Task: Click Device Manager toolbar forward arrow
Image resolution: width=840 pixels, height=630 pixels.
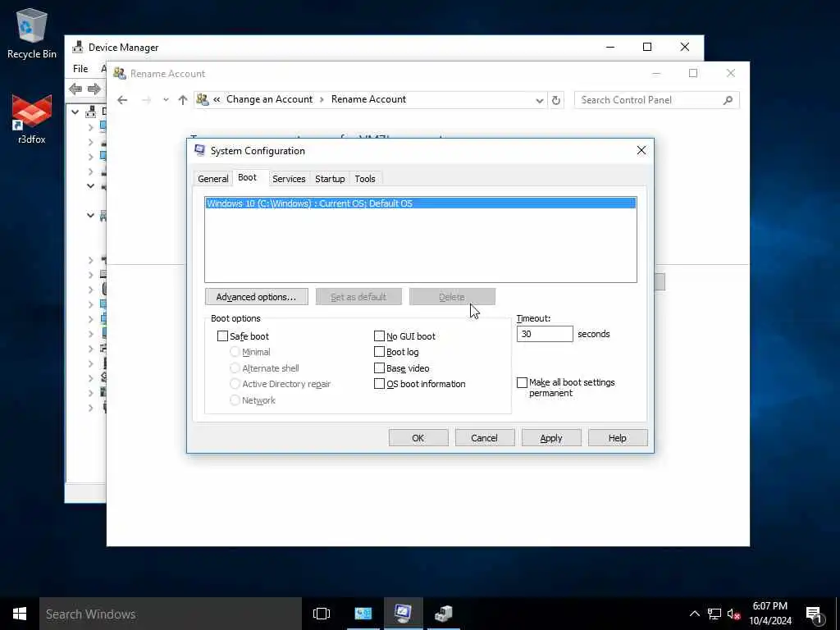Action: coord(94,89)
